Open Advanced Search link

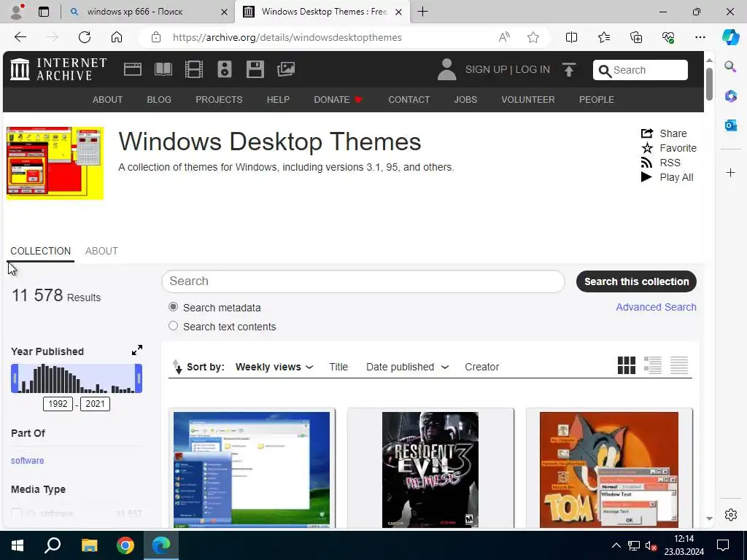click(x=656, y=307)
